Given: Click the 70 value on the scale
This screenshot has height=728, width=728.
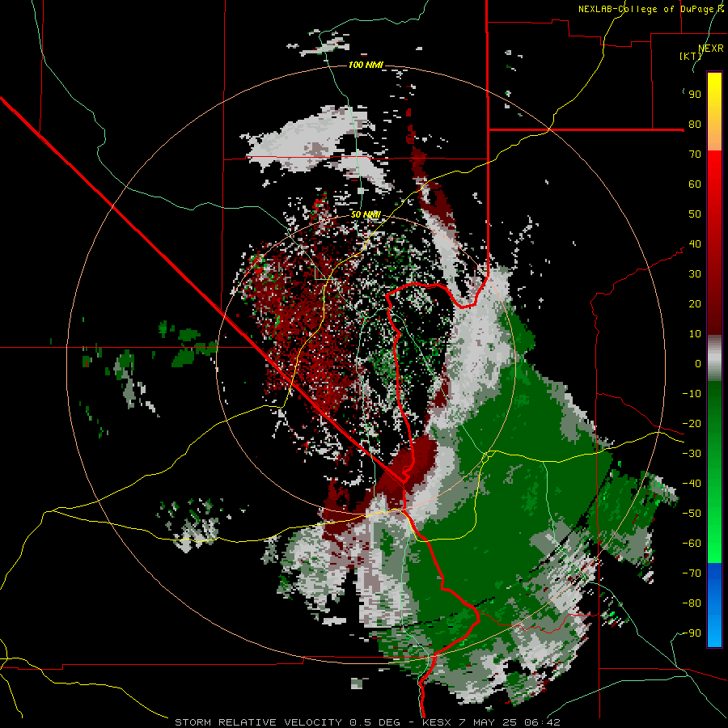Looking at the screenshot, I should pos(695,154).
